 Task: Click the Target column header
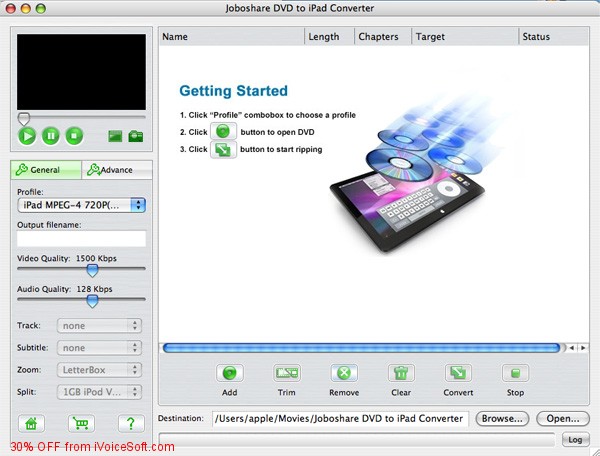(465, 37)
